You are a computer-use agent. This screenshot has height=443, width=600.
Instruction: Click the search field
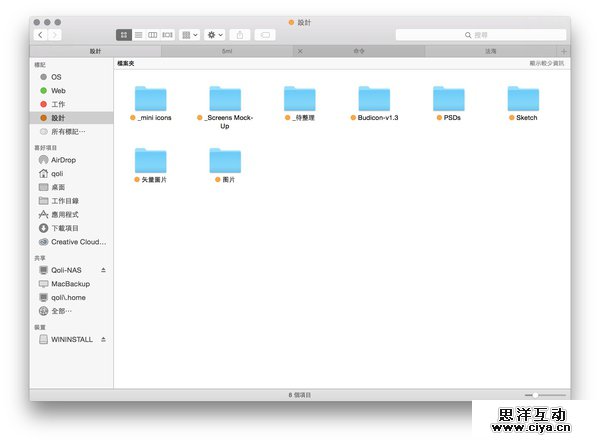480,35
